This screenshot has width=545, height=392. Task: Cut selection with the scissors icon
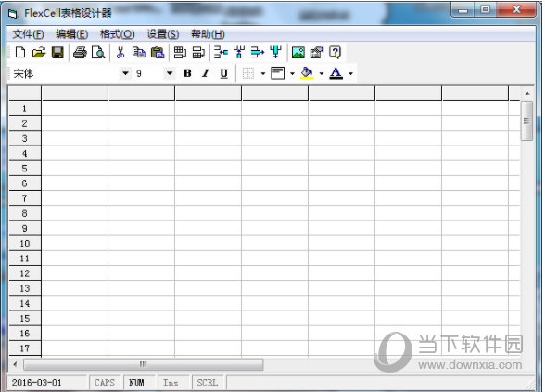tap(120, 53)
